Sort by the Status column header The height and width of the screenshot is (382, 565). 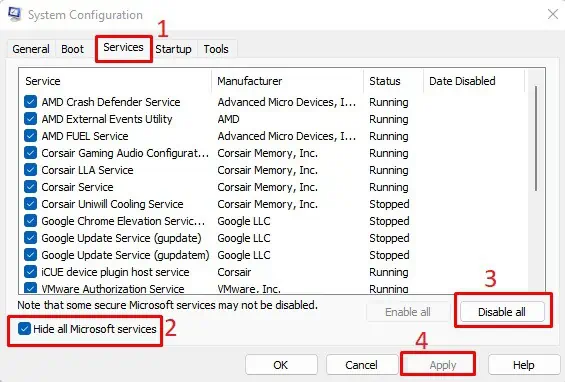click(x=393, y=81)
